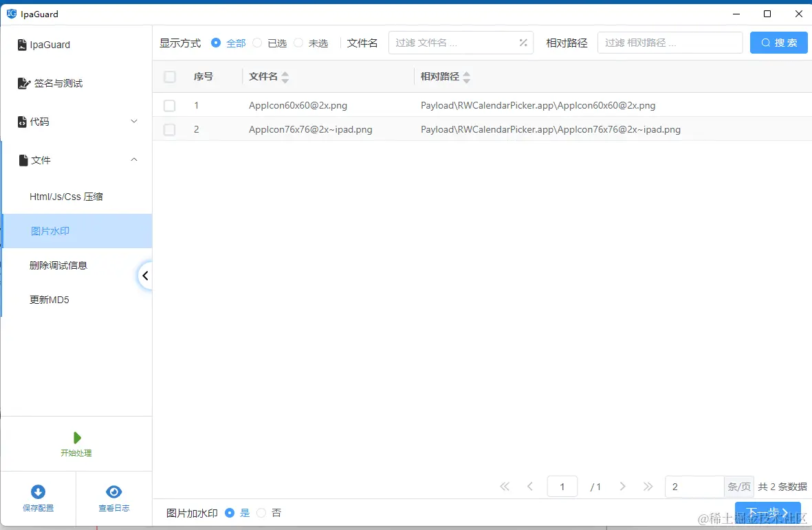Image resolution: width=812 pixels, height=530 pixels.
Task: Click the 保存配置 icon
Action: [38, 491]
